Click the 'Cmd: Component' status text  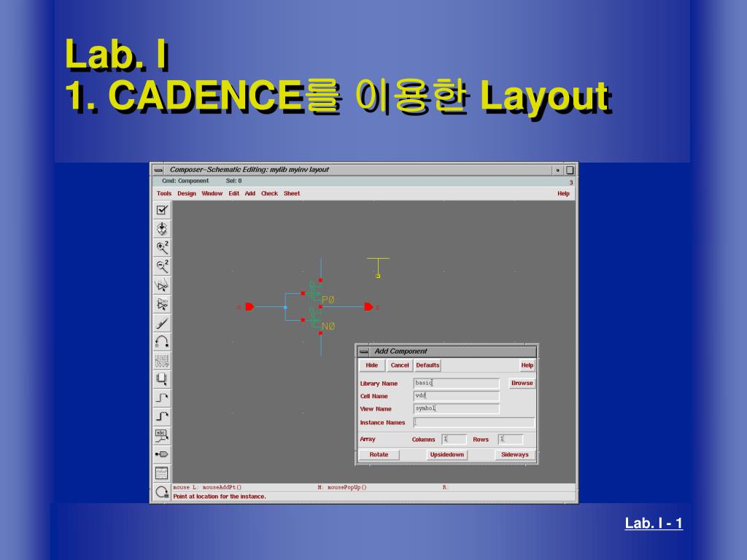pyautogui.click(x=185, y=181)
